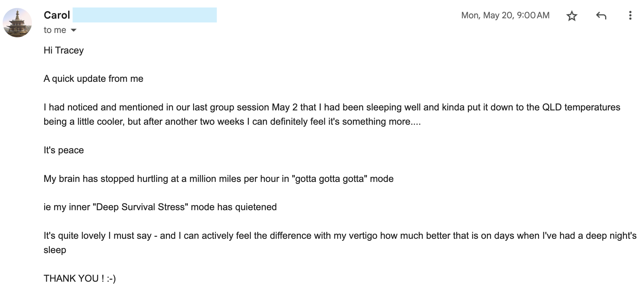Expand recipient details arrow beside 'to me'
The height and width of the screenshot is (294, 644).
point(74,30)
